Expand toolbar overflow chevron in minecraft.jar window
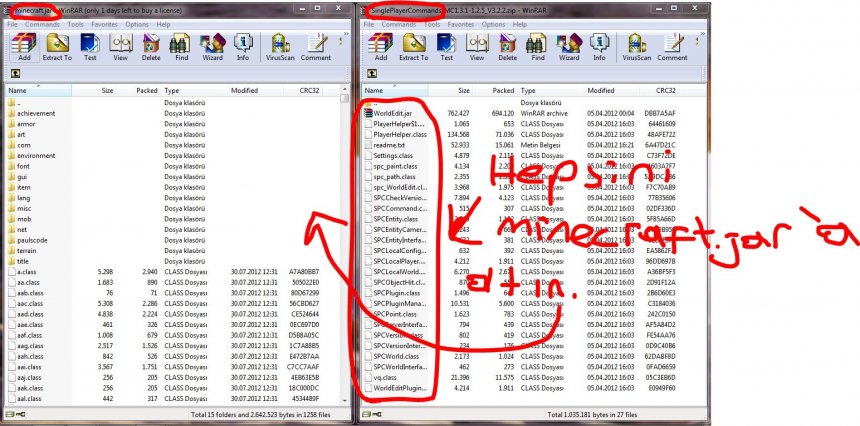Screen dimensions: 860x426 [346, 34]
